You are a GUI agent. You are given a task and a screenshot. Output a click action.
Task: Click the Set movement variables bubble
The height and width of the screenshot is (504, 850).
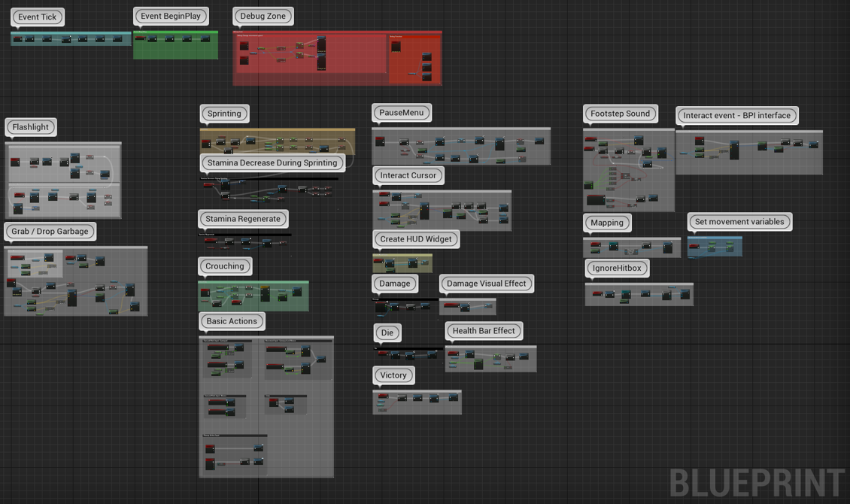click(x=739, y=222)
